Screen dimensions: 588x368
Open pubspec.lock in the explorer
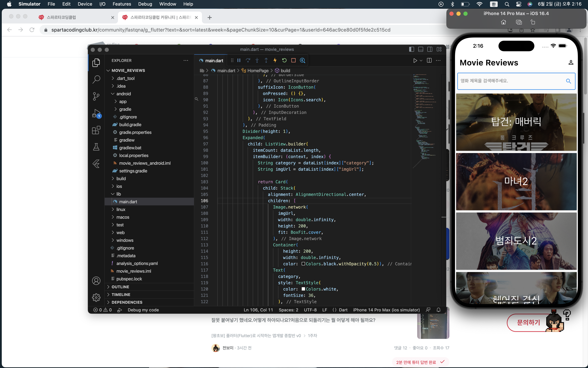tap(149, 279)
